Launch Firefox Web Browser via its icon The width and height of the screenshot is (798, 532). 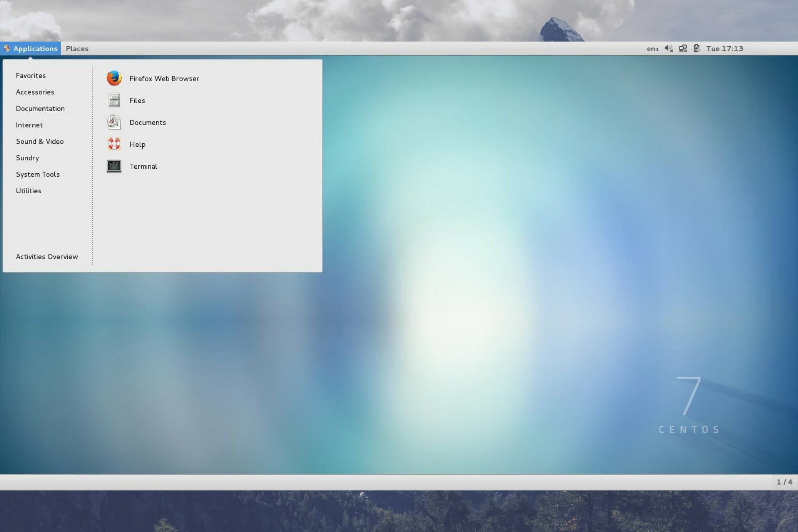[x=114, y=78]
